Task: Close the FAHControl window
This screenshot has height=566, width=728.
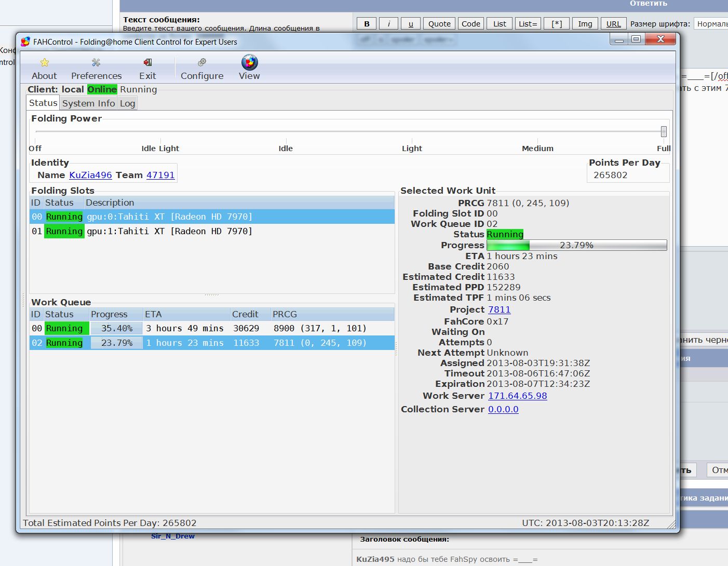Action: click(x=660, y=39)
